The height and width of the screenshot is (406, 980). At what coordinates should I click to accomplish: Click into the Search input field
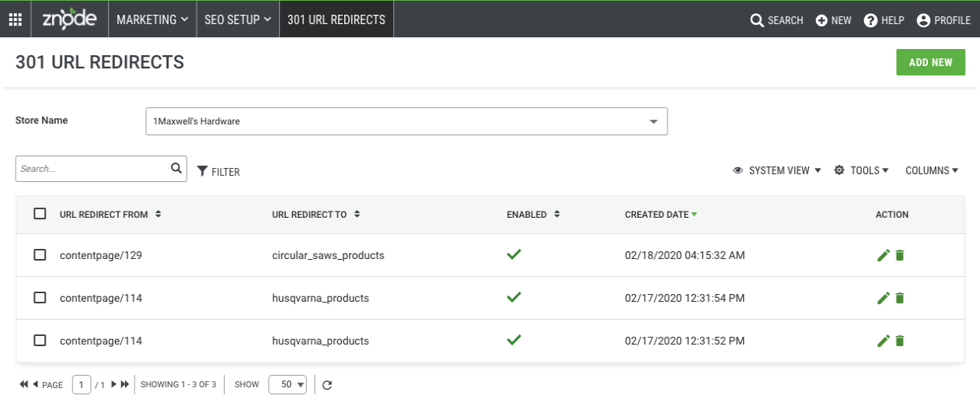coord(93,169)
